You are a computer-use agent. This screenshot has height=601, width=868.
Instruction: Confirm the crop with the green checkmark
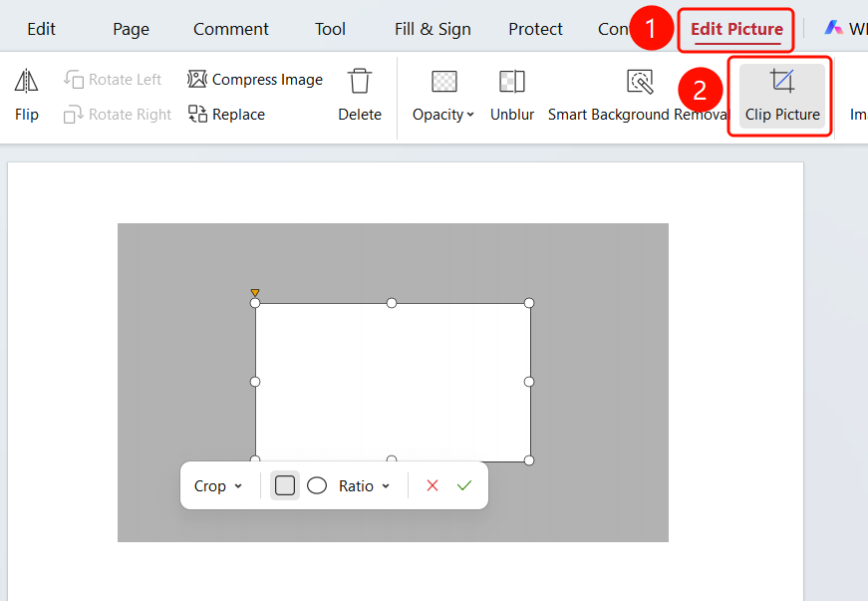[x=464, y=485]
